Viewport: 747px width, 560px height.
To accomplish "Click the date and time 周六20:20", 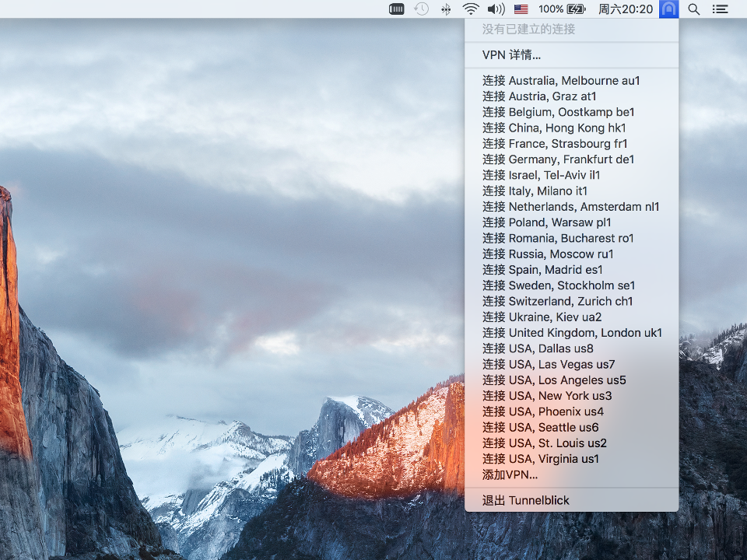I will [x=625, y=9].
